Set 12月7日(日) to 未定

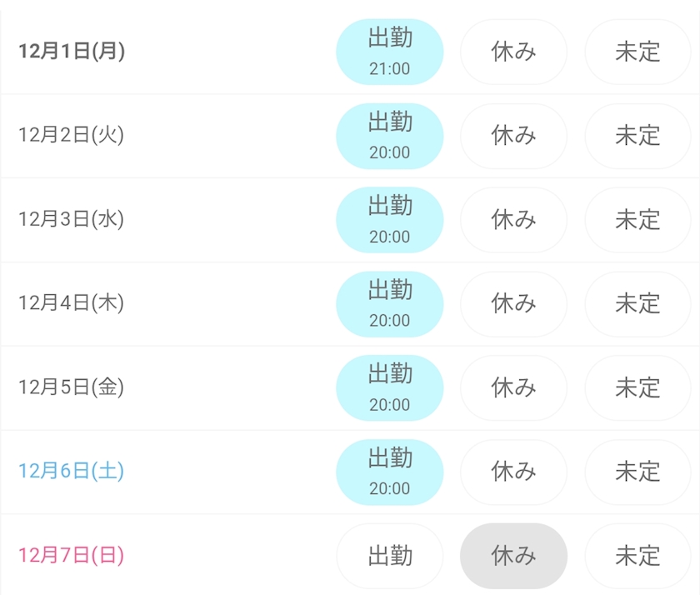click(x=637, y=556)
